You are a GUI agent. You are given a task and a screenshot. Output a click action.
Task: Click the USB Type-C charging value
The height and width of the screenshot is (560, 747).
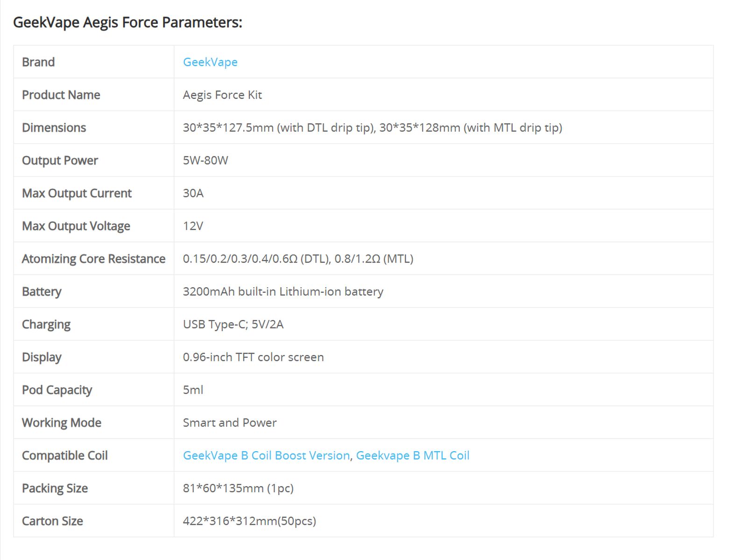click(x=233, y=324)
